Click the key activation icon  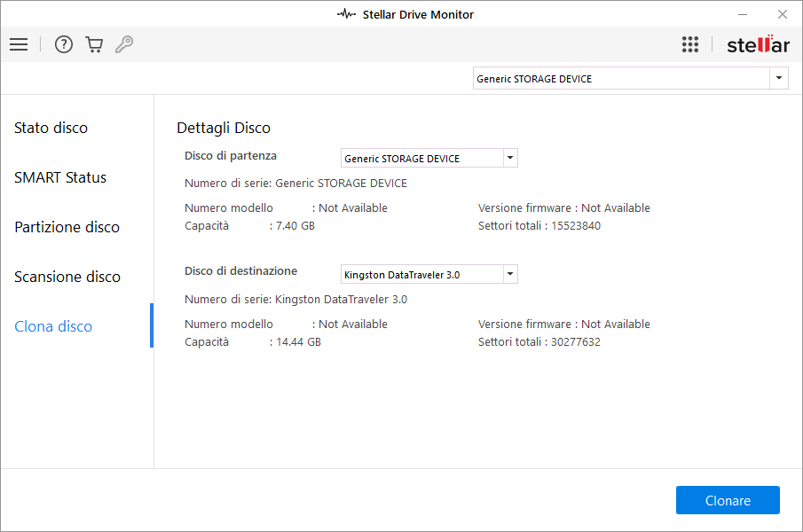(124, 44)
